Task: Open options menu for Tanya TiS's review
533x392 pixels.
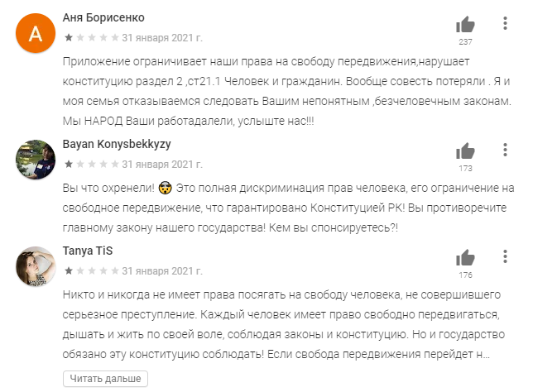Action: 504,257
